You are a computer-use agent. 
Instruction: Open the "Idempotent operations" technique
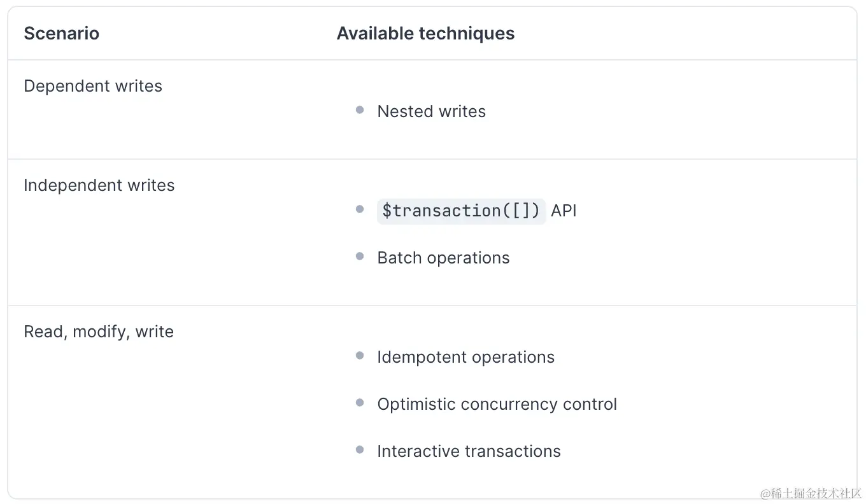pyautogui.click(x=465, y=357)
